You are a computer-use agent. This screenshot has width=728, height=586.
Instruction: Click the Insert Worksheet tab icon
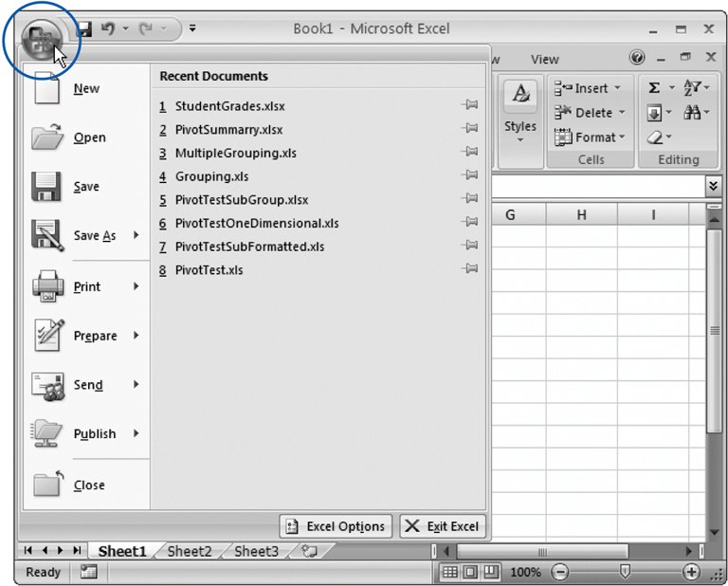[307, 551]
